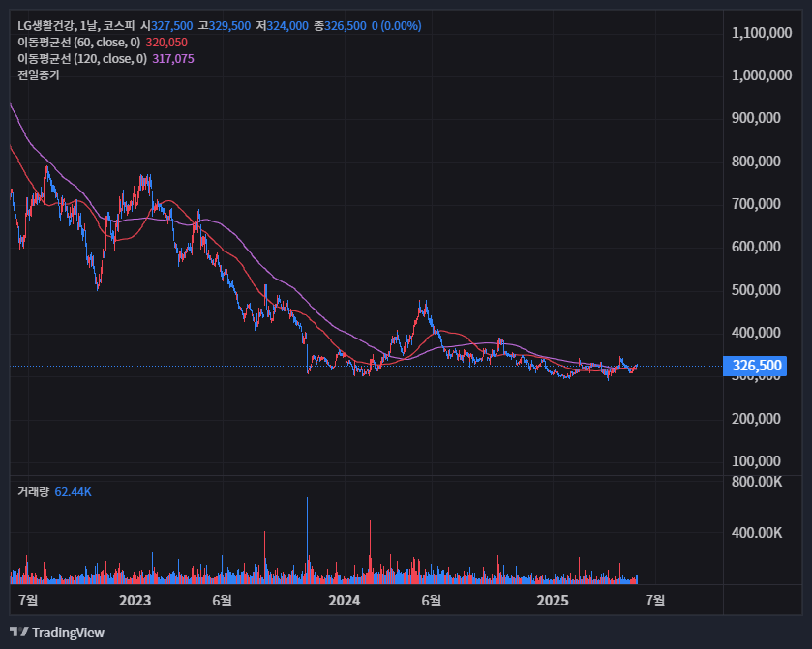This screenshot has width=812, height=649.
Task: Select the LG생활건강 symbol title in legend
Action: [x=76, y=26]
